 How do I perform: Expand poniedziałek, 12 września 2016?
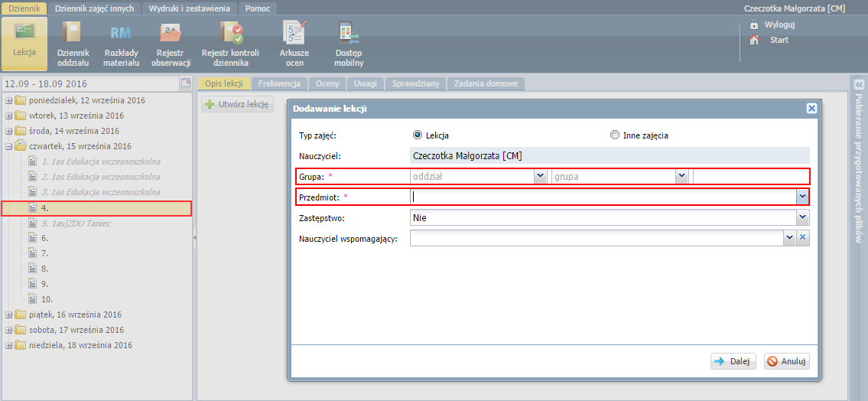[x=9, y=101]
